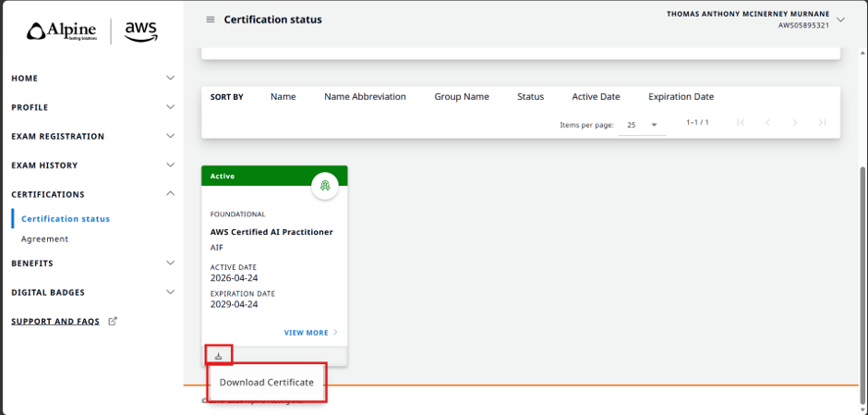Click the active date 2026-04-24

(235, 277)
